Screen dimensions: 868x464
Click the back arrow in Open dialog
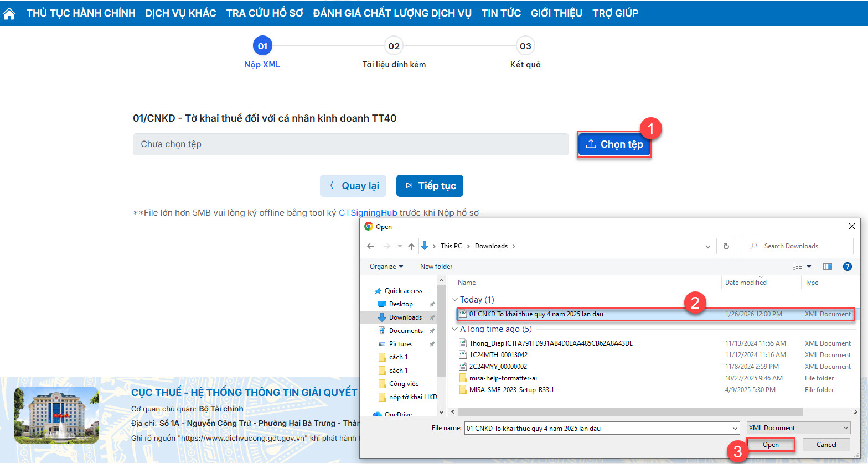tap(370, 246)
